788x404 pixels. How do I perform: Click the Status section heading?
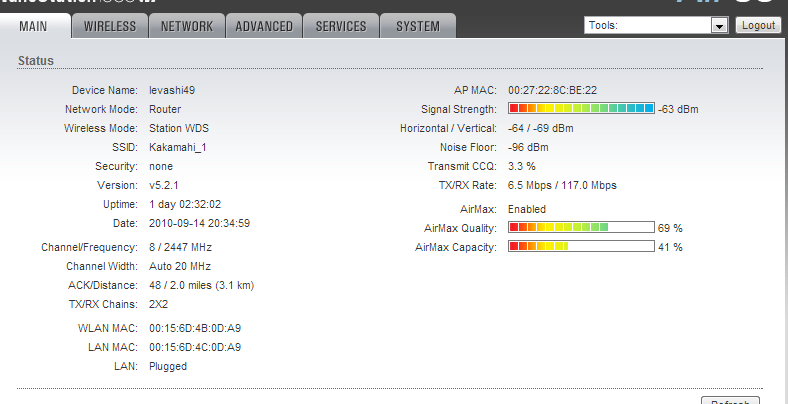(x=36, y=62)
